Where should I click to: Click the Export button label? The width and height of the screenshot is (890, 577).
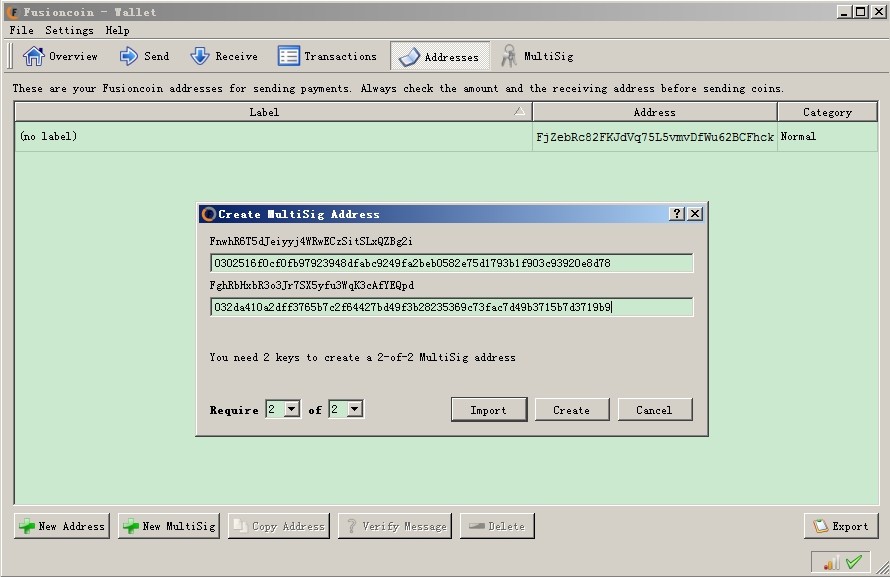[850, 527]
